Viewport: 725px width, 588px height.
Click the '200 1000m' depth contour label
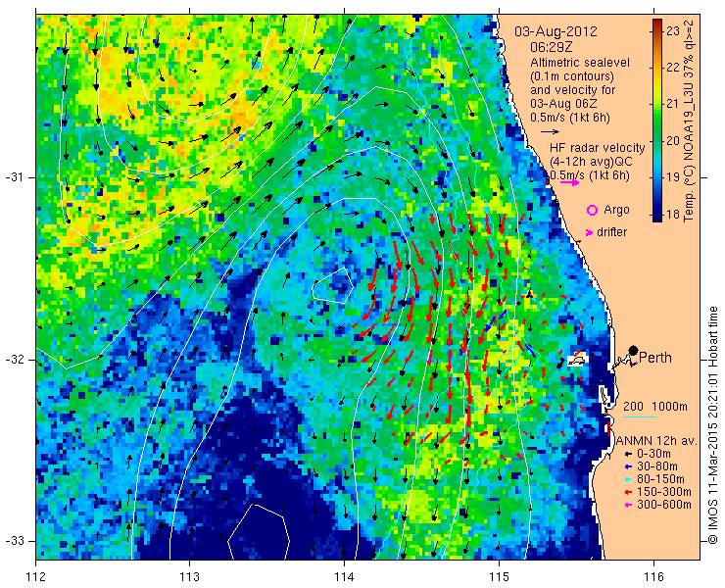point(655,407)
